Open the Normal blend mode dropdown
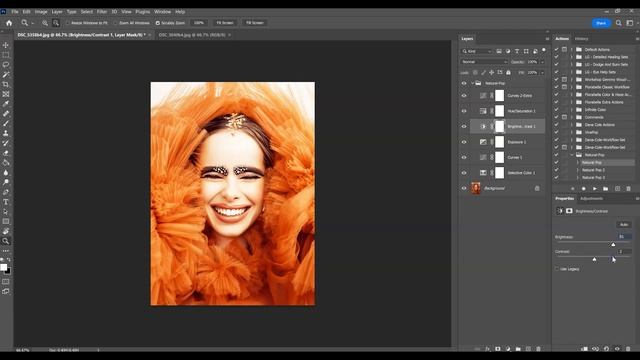 (484, 62)
